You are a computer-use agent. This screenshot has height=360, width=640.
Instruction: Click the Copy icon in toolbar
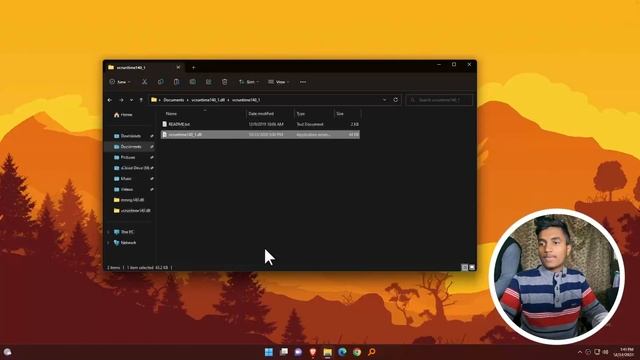tap(160, 82)
